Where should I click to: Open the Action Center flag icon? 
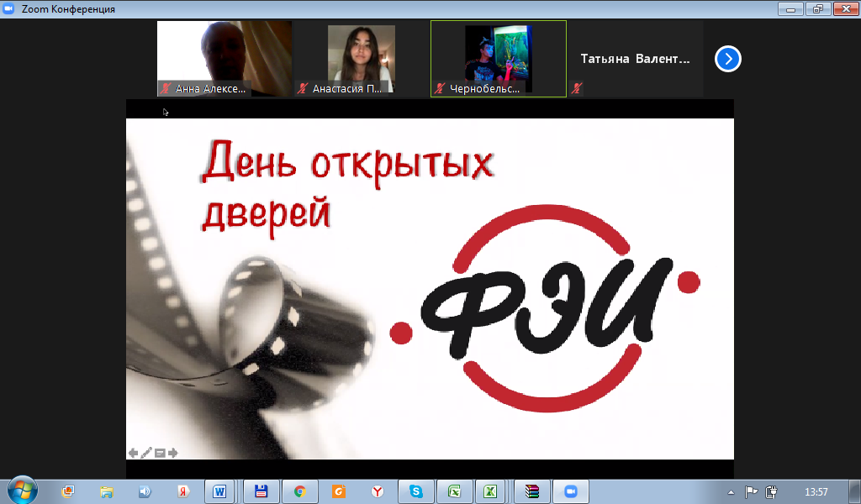(x=751, y=491)
